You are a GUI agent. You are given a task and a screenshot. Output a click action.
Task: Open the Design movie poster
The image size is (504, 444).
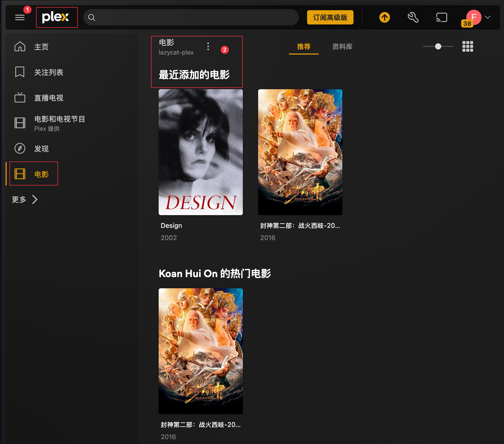(201, 152)
